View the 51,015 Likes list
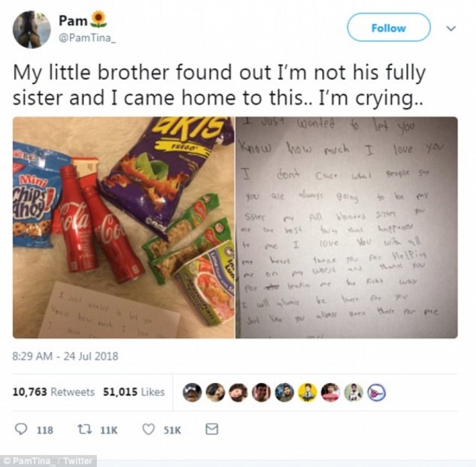The width and height of the screenshot is (476, 467). click(x=134, y=392)
